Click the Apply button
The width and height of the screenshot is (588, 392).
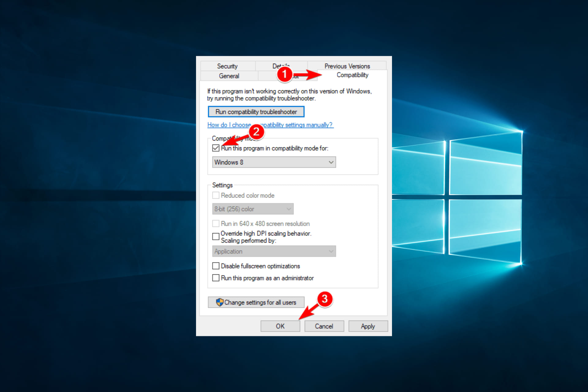click(x=368, y=326)
